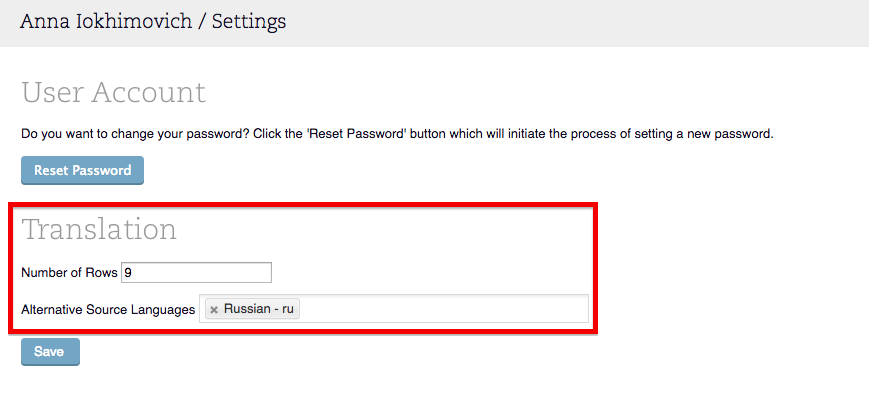
Task: Select the Russian - ru tag text
Action: click(x=258, y=309)
